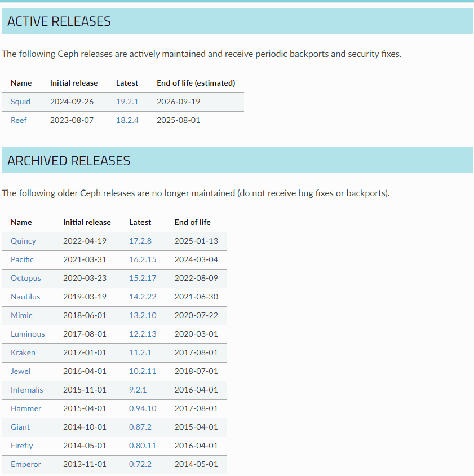This screenshot has height=476, width=474.
Task: Click the Jewel release name
Action: [x=21, y=371]
